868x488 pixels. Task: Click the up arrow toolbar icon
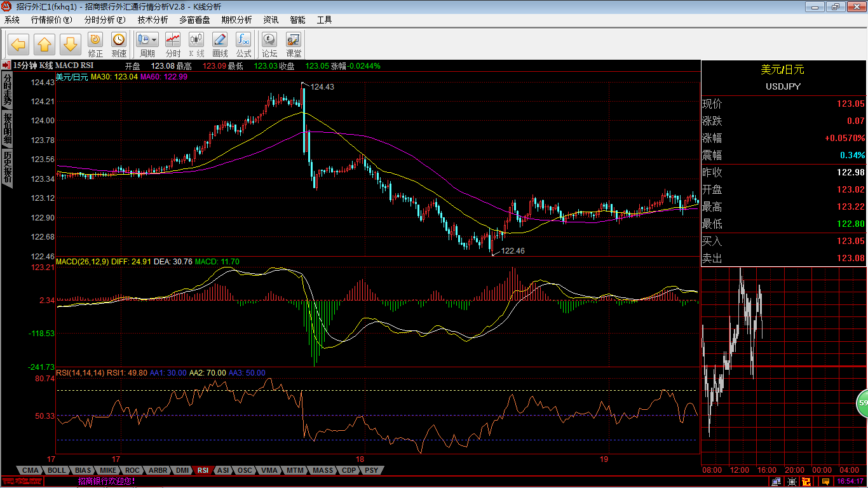click(44, 44)
